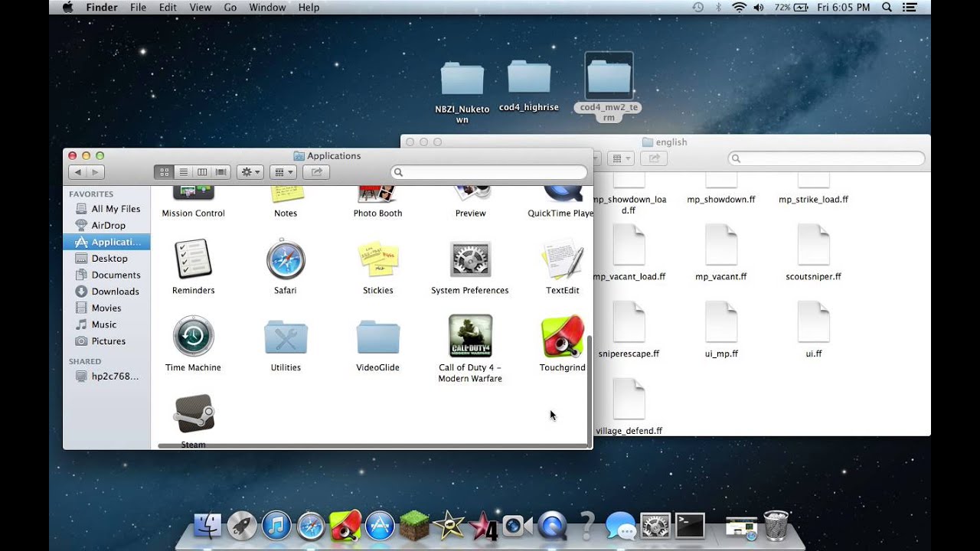This screenshot has height=551, width=980.
Task: Open iTunes from the Dock
Action: click(x=276, y=526)
